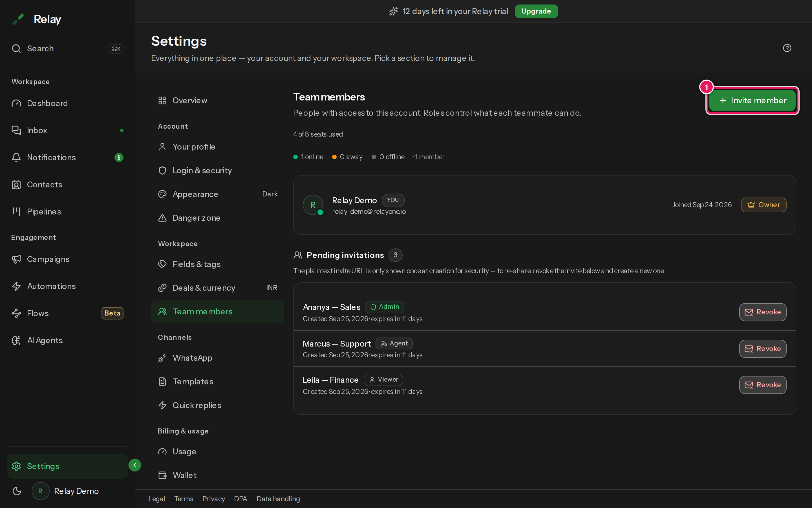Click the ⌘K shortcut badge
This screenshot has height=508, width=812.
click(116, 49)
